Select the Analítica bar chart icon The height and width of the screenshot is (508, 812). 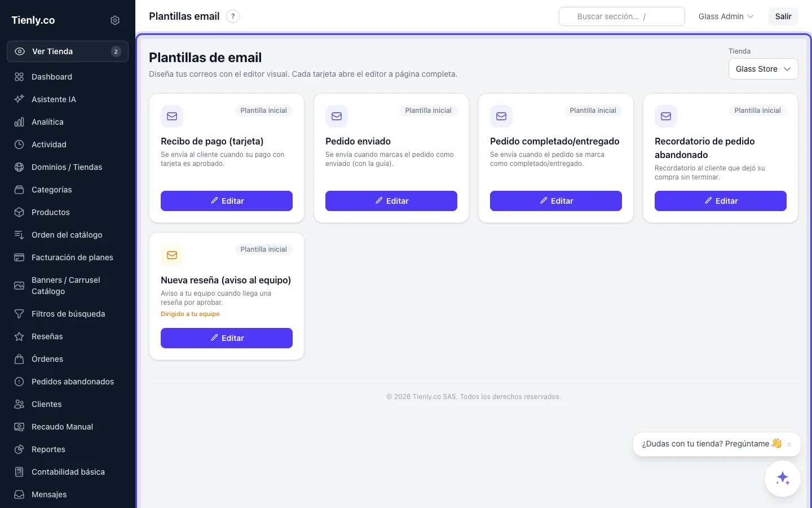pos(19,122)
